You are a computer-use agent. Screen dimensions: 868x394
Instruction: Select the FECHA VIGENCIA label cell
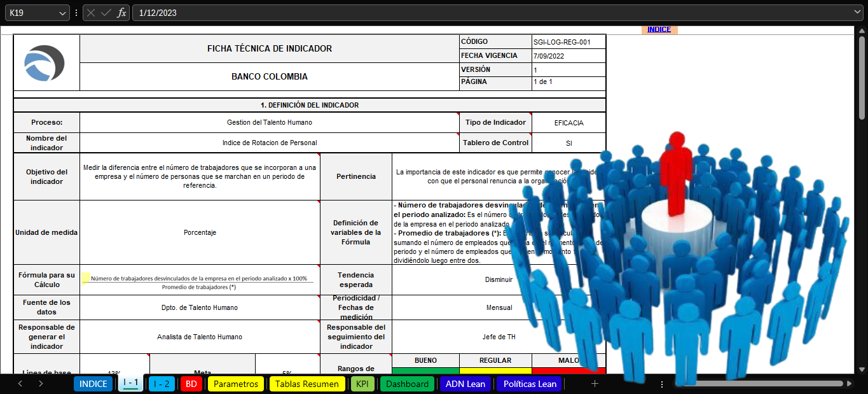(495, 56)
